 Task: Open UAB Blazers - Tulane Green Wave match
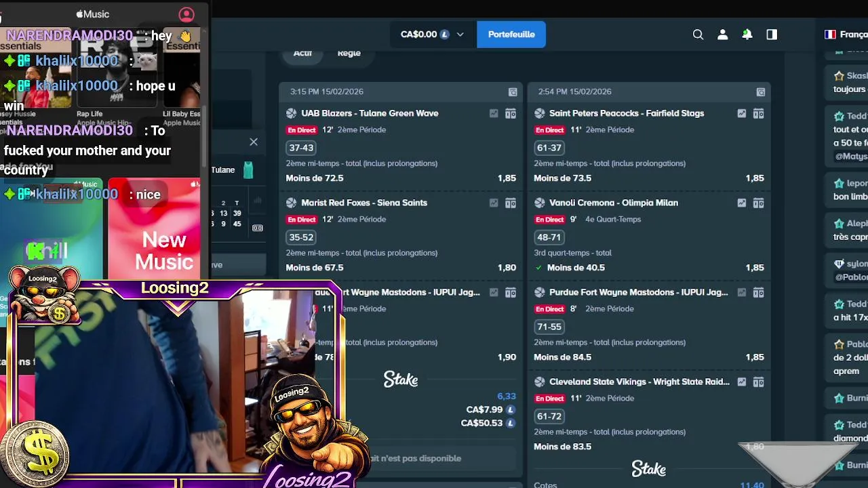[370, 113]
